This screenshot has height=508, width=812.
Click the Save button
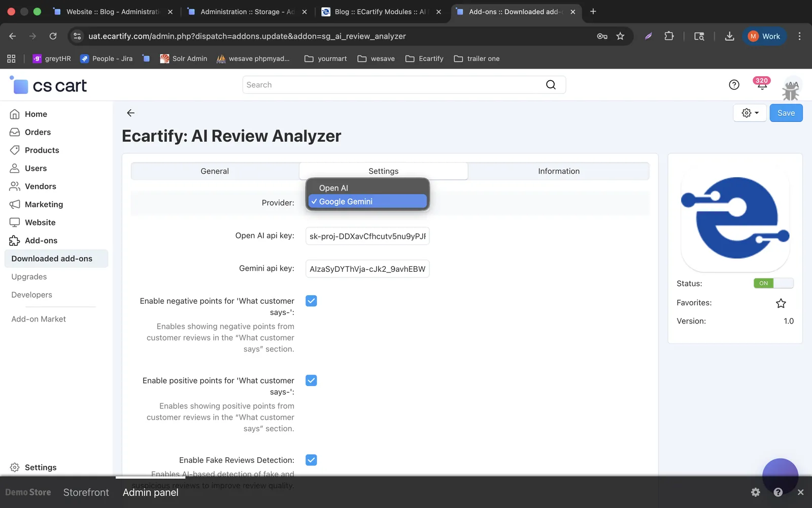click(x=786, y=113)
